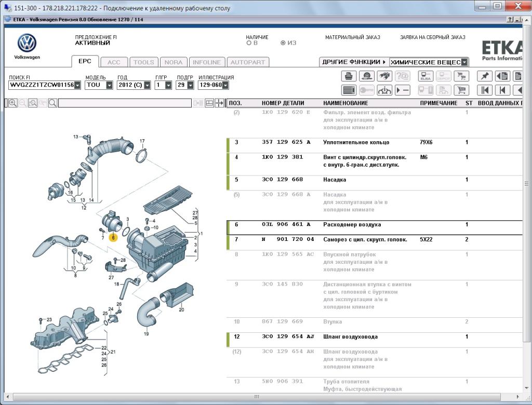The height and width of the screenshot is (405, 532).
Task: Click in the illustration search input field
Action: (125, 103)
